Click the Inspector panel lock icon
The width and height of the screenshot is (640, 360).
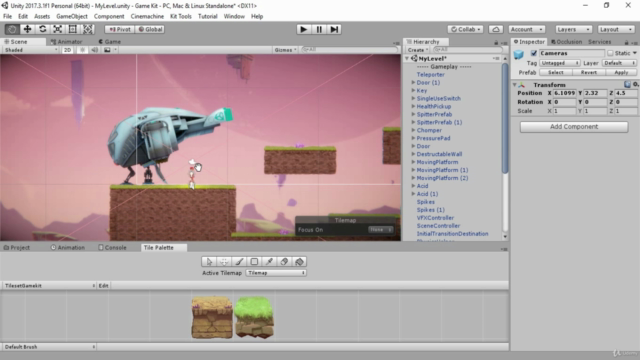(x=627, y=42)
